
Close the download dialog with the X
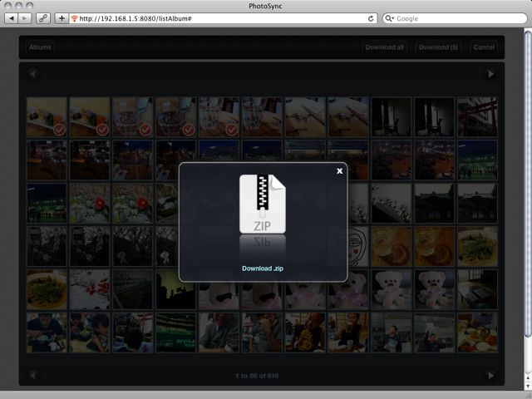(339, 171)
